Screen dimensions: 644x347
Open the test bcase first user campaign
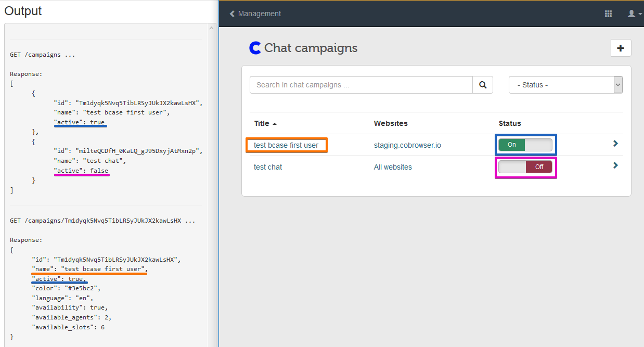pyautogui.click(x=286, y=145)
